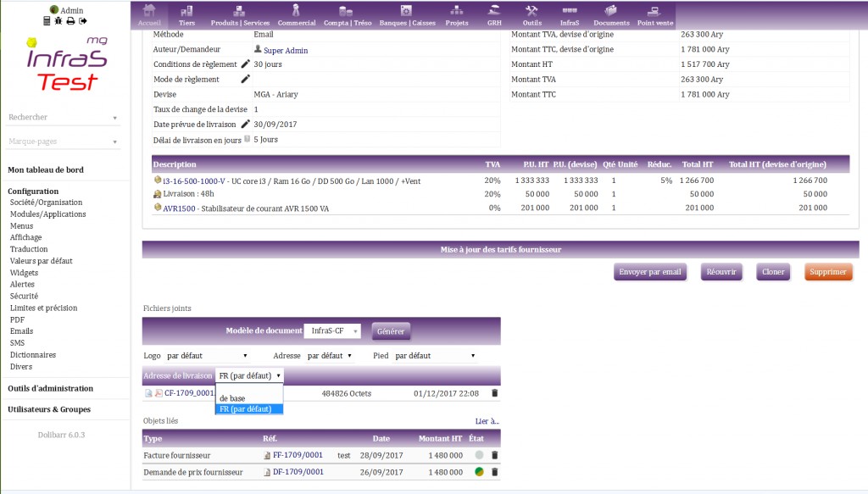
Task: Click product icon for I3-16-500-1000-V line
Action: click(x=157, y=180)
